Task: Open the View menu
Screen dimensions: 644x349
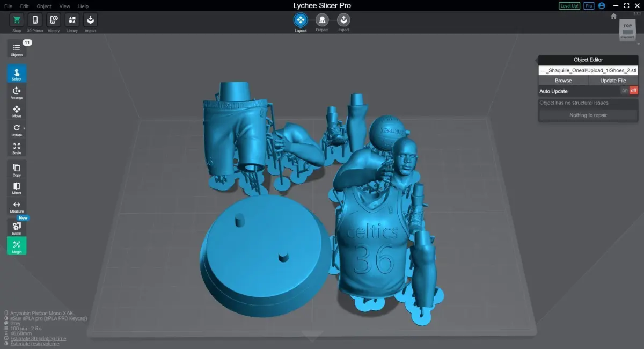Action: click(65, 6)
